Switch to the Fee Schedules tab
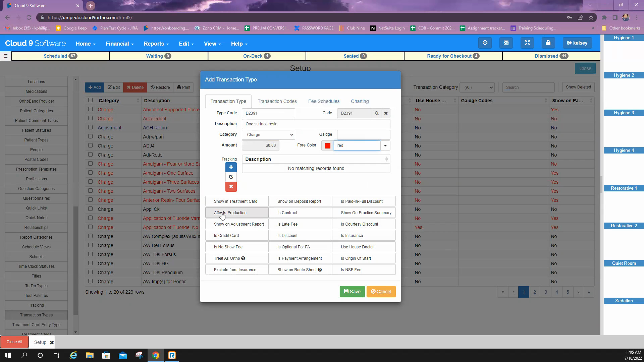Image resolution: width=644 pixels, height=362 pixels. [x=323, y=101]
